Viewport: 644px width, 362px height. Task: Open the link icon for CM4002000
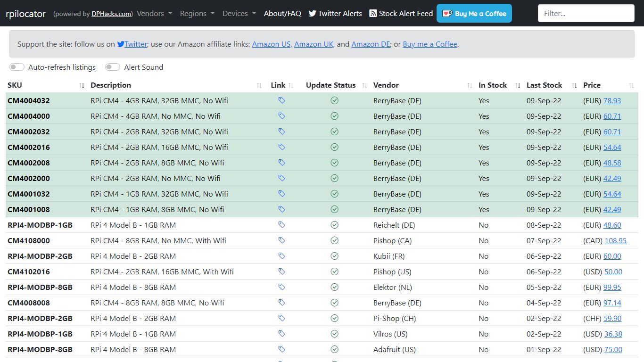(281, 178)
